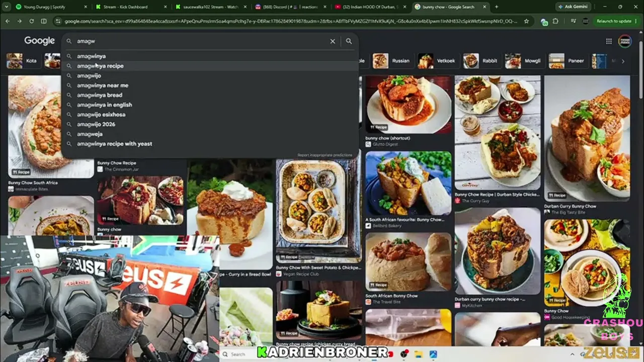The image size is (644, 362).
Task: Choose the 'amagwinya' suggestion
Action: point(210,56)
